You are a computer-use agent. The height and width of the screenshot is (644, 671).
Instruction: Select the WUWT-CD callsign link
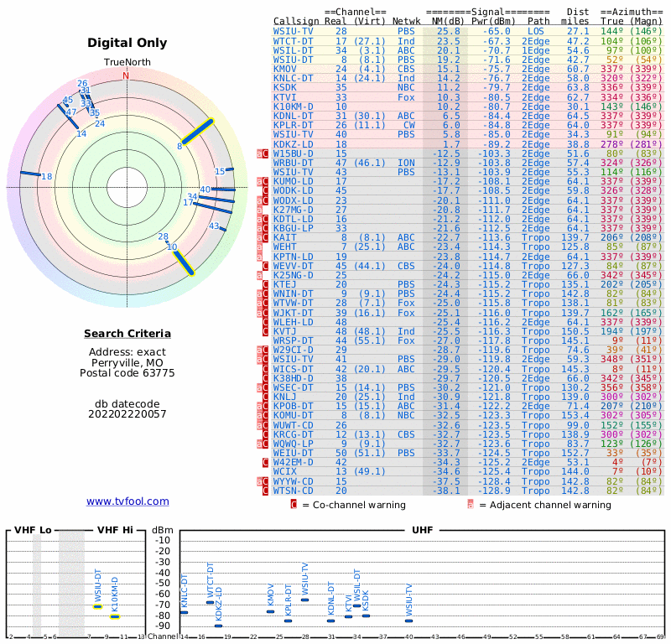click(293, 425)
